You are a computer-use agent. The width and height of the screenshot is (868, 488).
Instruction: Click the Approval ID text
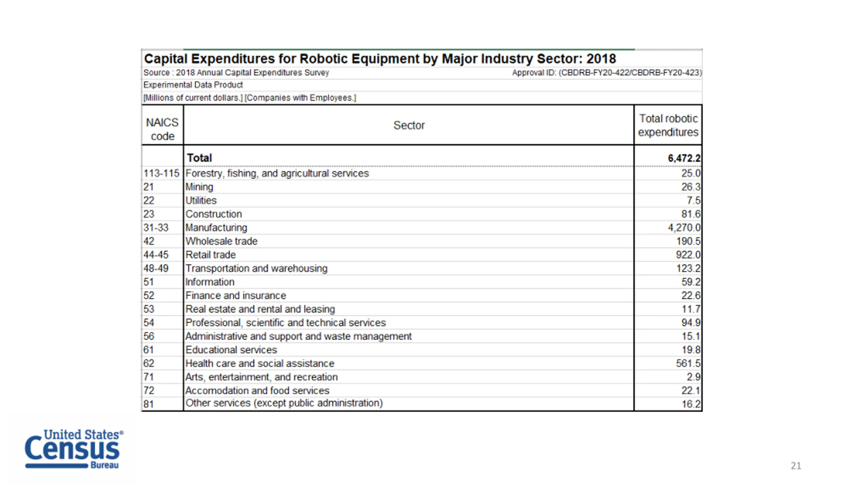pyautogui.click(x=607, y=73)
